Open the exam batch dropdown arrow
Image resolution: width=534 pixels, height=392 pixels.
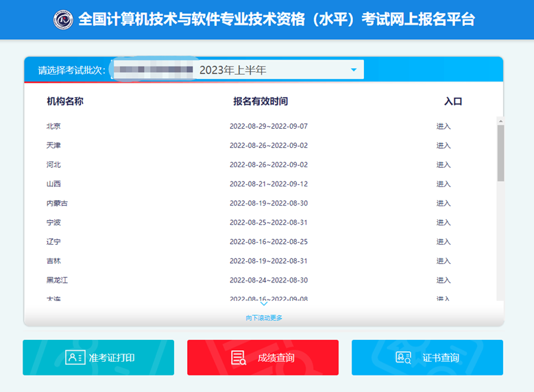354,70
